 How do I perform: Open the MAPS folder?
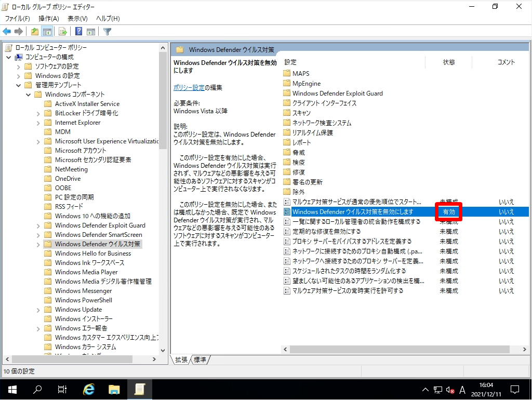coord(297,73)
